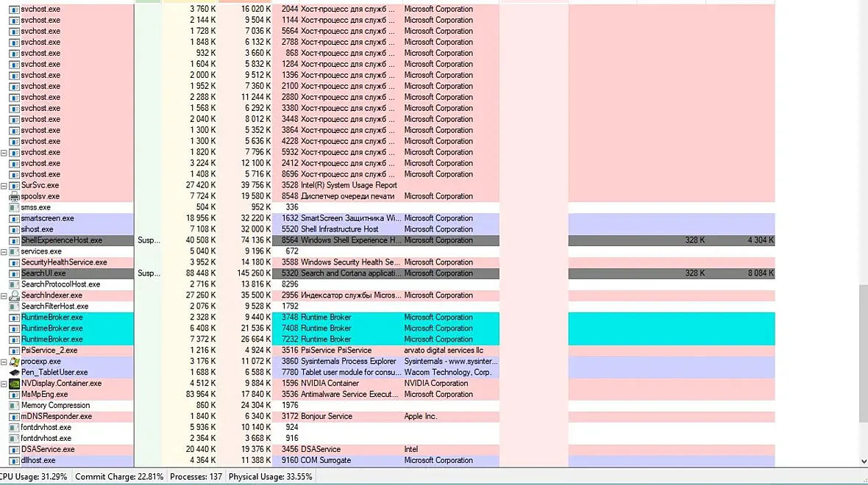Collapse the NVDisplay.Container.exe tree node
The height and width of the screenshot is (485, 868).
point(4,384)
